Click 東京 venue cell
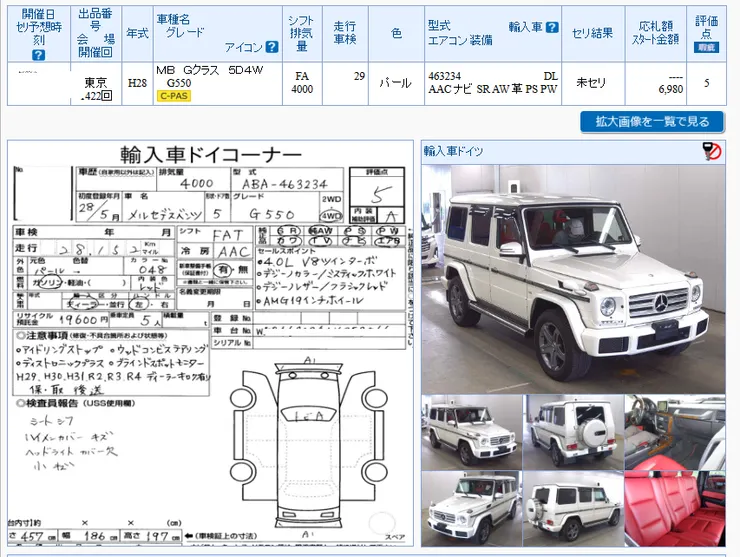This screenshot has width=740, height=557. [x=96, y=83]
